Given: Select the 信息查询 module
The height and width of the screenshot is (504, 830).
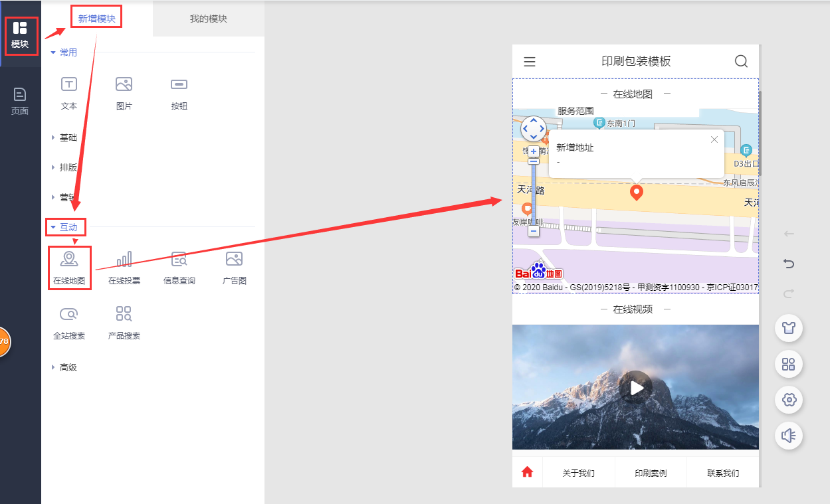Looking at the screenshot, I should point(179,268).
